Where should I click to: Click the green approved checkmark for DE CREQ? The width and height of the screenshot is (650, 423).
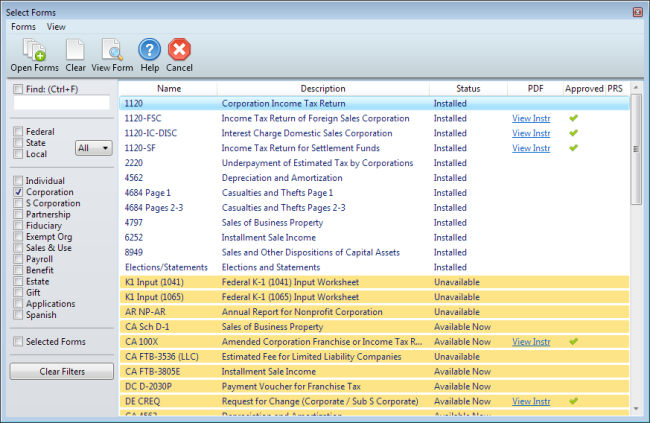coord(573,401)
